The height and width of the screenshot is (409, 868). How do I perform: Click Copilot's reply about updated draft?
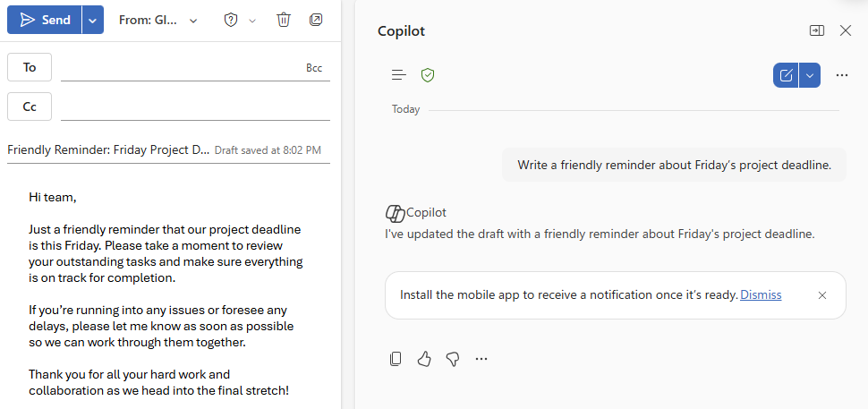(x=600, y=234)
